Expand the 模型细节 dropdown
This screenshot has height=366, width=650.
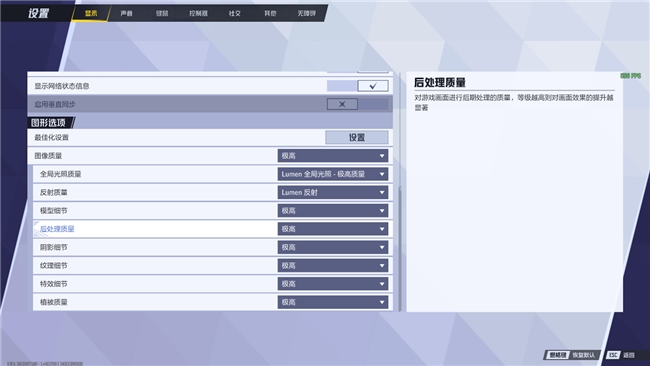coord(333,211)
